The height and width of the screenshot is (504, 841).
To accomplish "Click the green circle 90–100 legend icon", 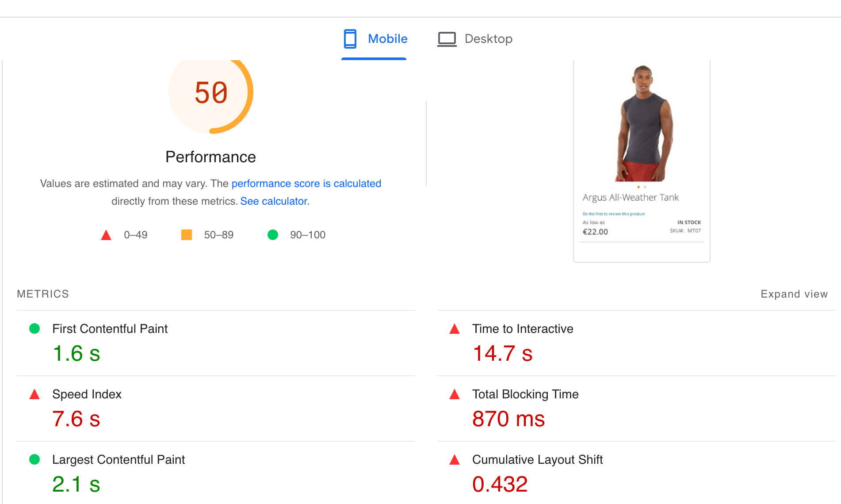I will coord(273,235).
